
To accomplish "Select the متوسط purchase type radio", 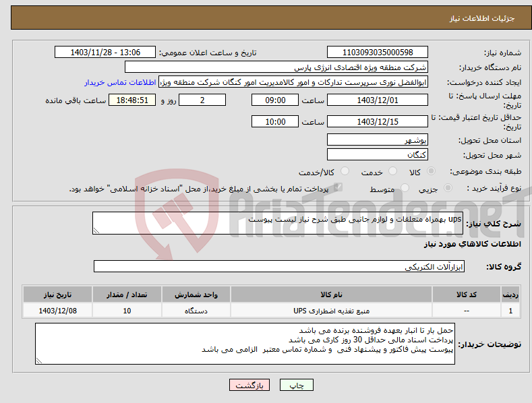I will click(405, 187).
